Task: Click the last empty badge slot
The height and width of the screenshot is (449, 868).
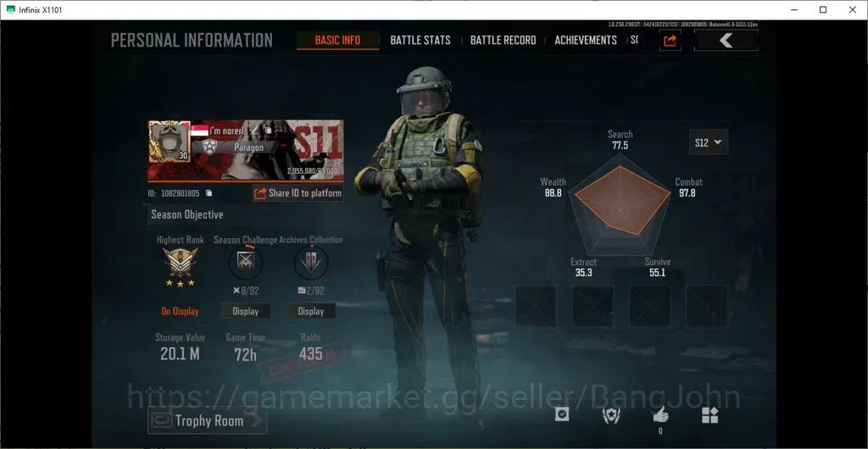Action: [x=707, y=306]
